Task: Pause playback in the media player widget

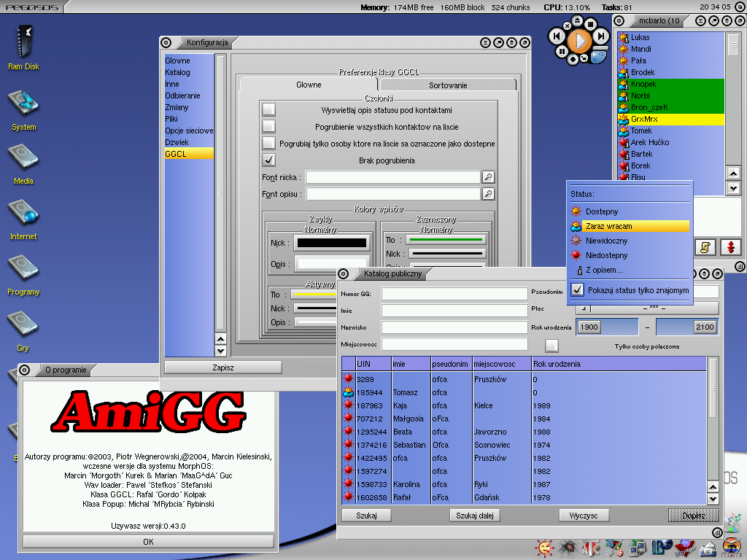Action: coord(562,51)
